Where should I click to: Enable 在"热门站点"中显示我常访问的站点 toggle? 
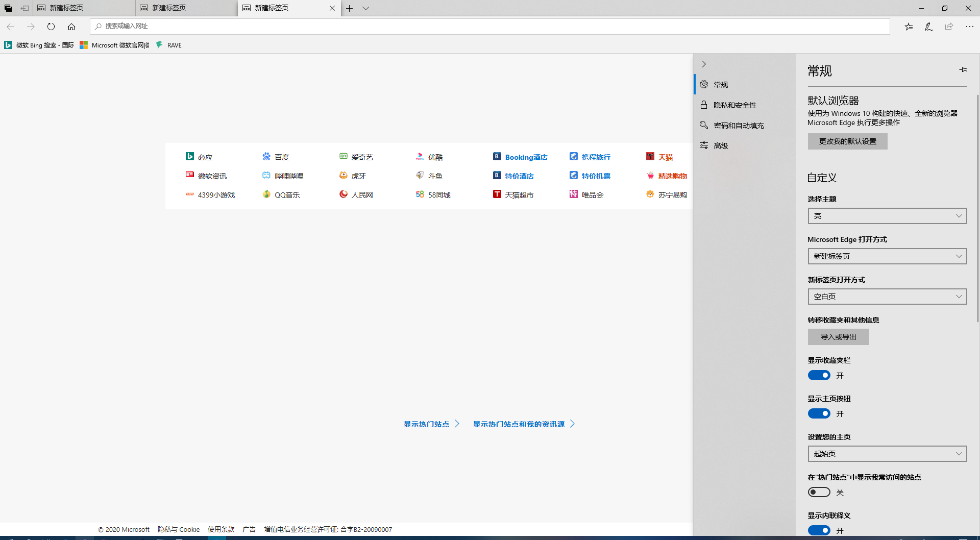pos(819,493)
